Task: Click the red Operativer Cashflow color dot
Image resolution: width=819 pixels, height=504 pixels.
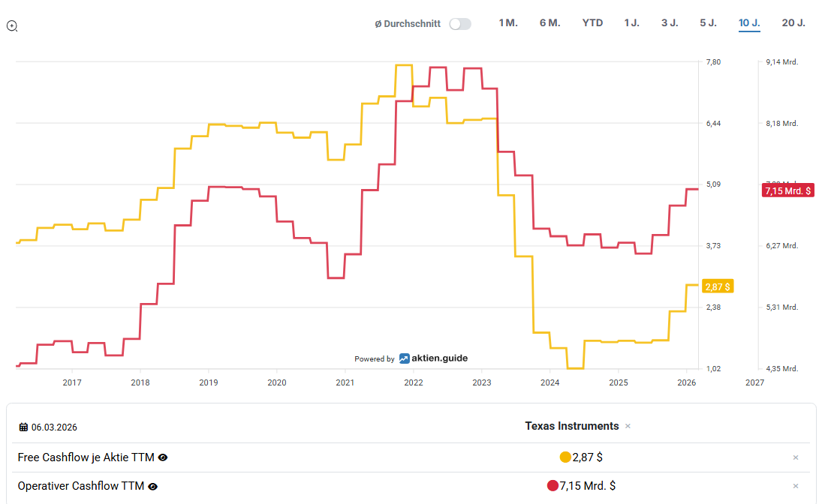Action: tap(553, 486)
